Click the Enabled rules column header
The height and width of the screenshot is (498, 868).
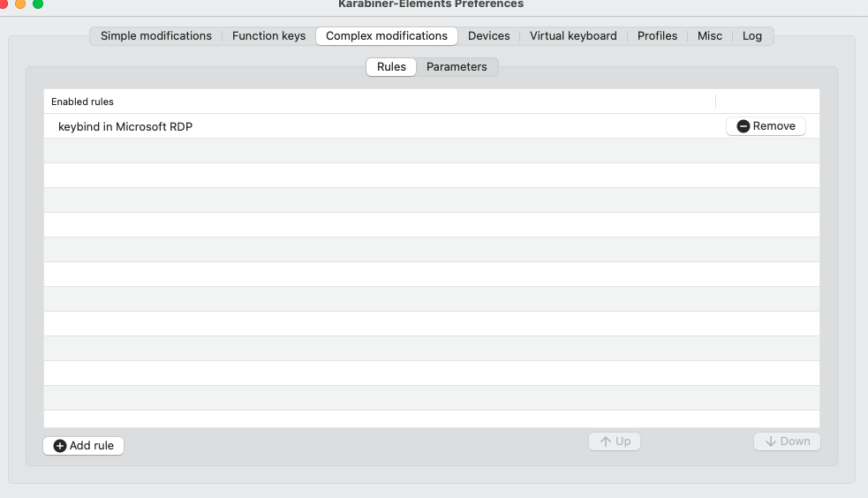(380, 102)
